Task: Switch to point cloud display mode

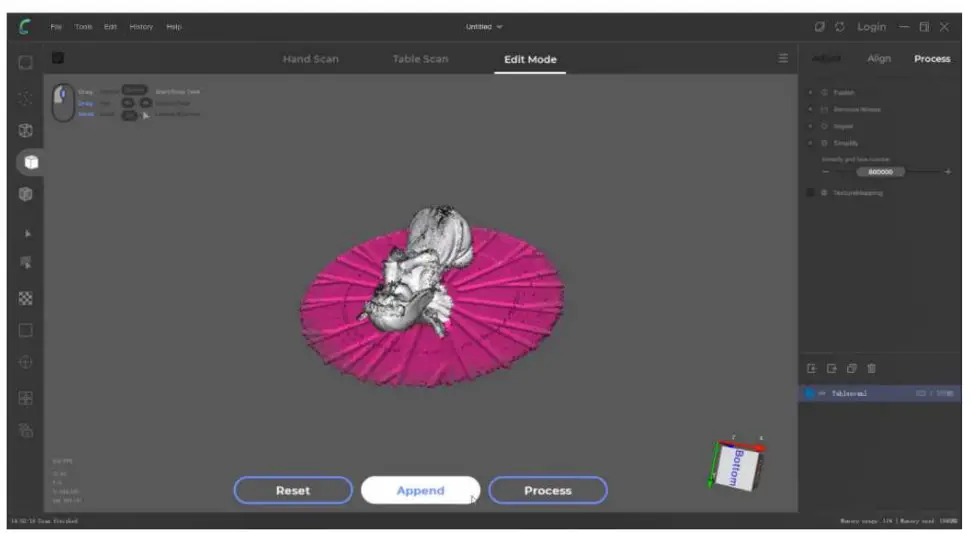Action: [x=25, y=98]
